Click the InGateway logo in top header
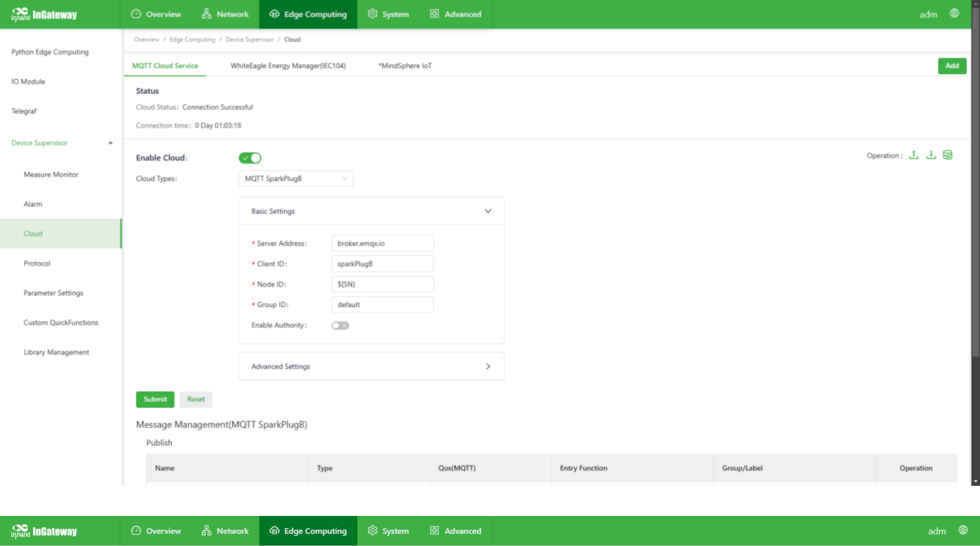 (44, 14)
